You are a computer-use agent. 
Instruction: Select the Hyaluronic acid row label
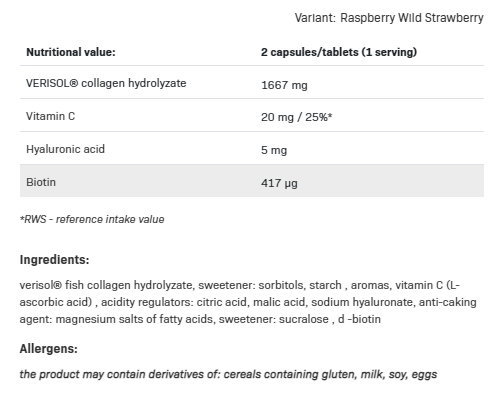coord(65,149)
